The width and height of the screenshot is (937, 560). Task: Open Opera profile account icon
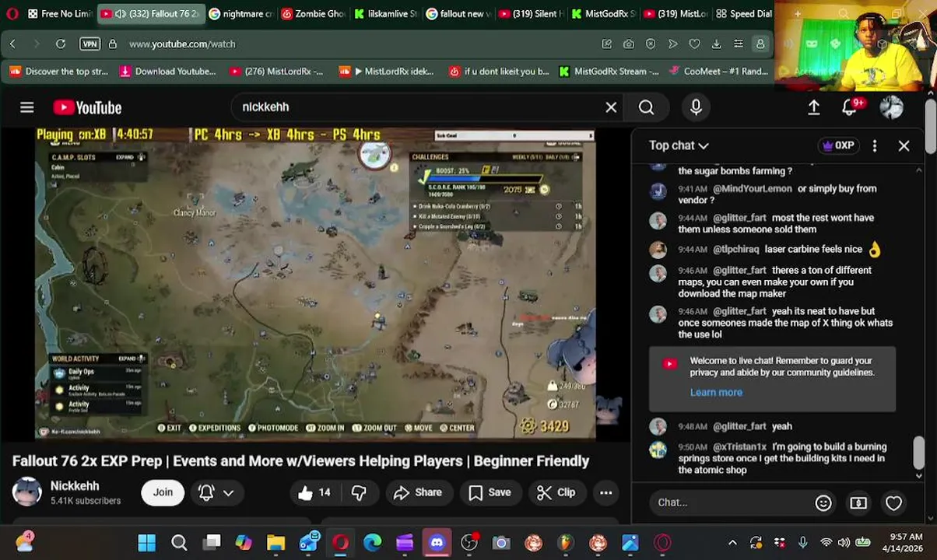tap(760, 44)
